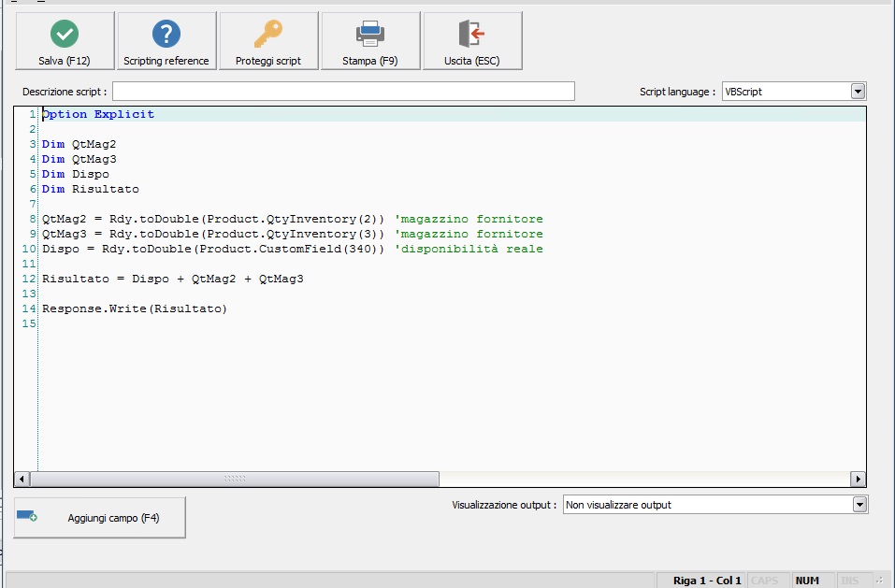
Task: Click the 'Dim QtMag3' line
Action: (79, 159)
